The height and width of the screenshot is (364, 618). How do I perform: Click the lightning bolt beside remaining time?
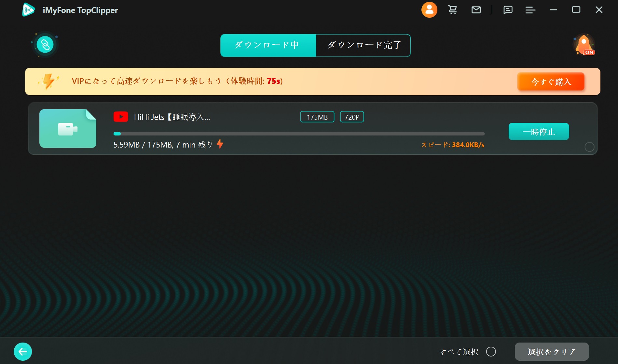tap(220, 144)
